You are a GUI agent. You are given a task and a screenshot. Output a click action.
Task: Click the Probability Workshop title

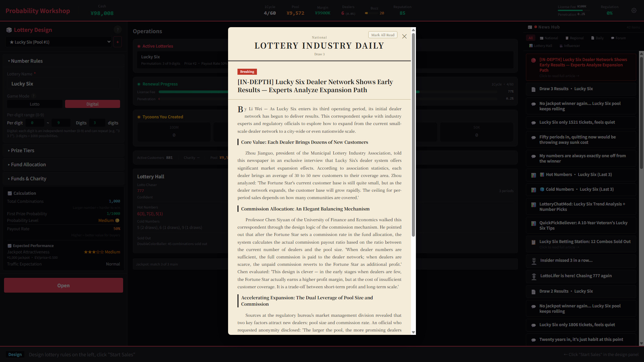(x=38, y=11)
